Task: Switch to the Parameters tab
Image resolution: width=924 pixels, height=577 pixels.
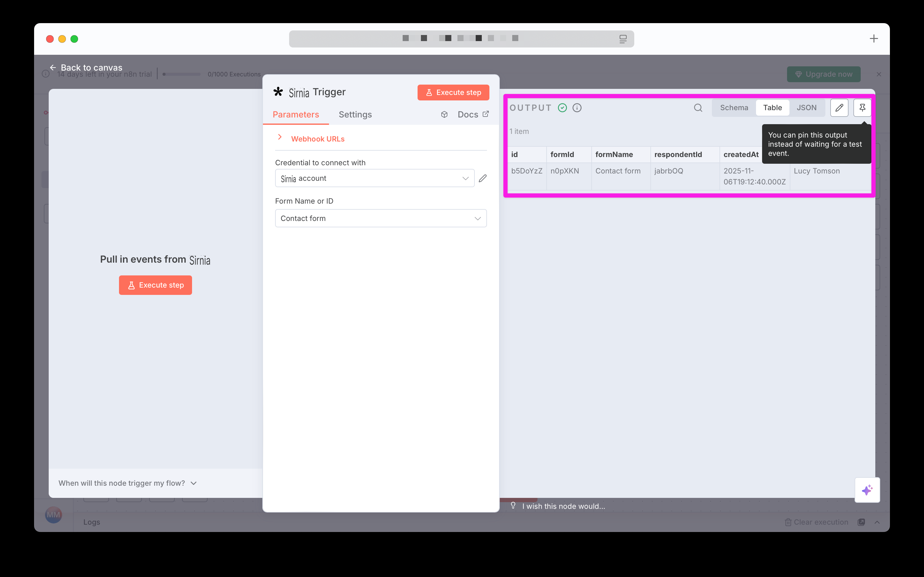Action: 296,114
